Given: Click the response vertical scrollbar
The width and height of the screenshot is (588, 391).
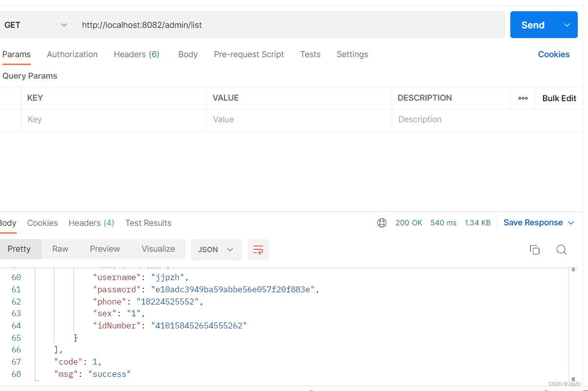Looking at the screenshot, I should [573, 324].
